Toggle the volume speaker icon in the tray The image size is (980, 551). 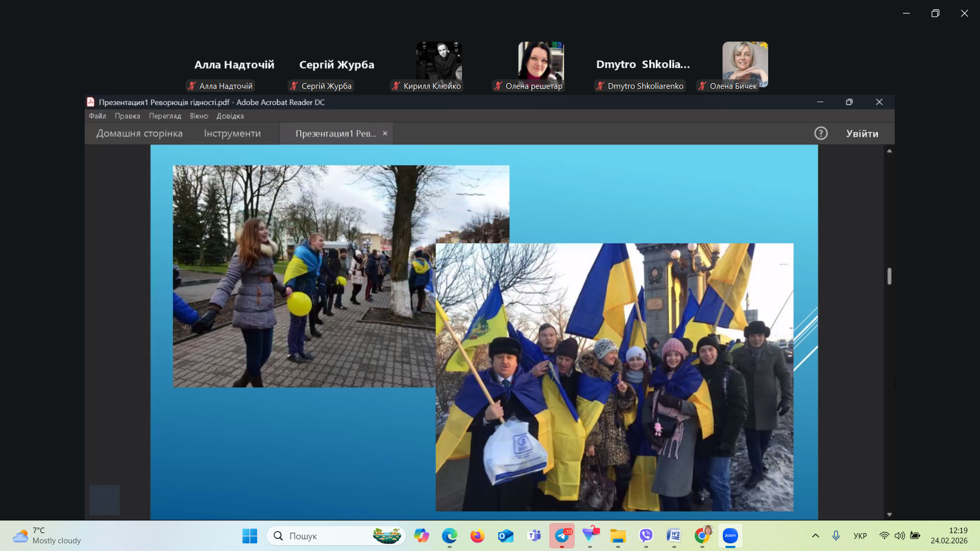tap(899, 536)
